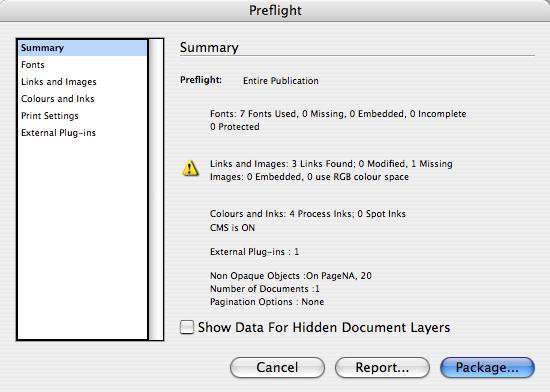Enable Show Data For Hidden Document Layers
Image resolution: width=550 pixels, height=392 pixels.
tap(187, 327)
